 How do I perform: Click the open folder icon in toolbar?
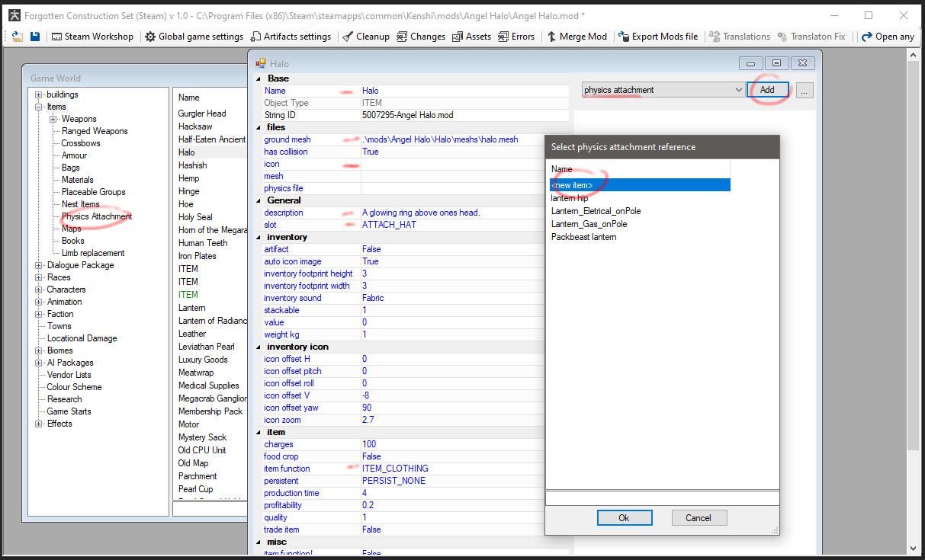[x=18, y=37]
